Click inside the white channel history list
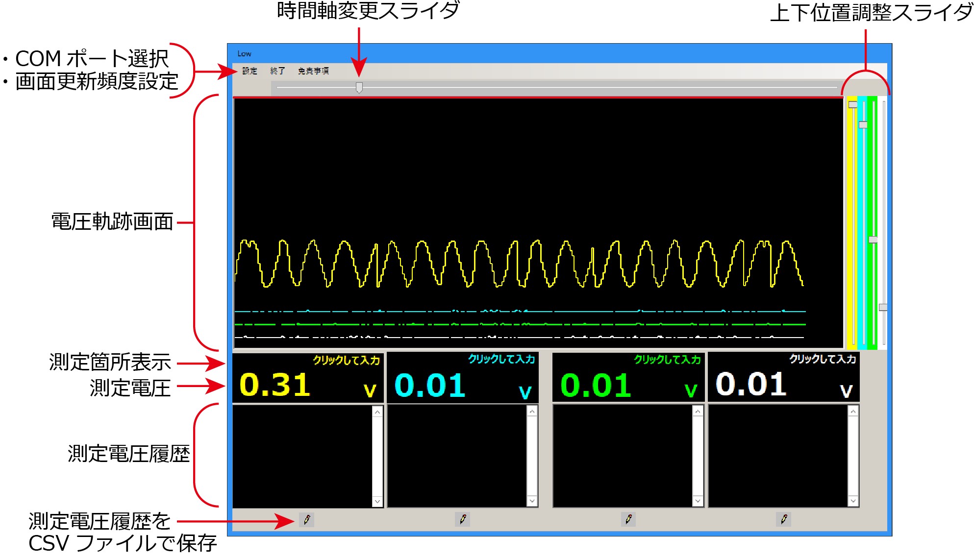Image resolution: width=974 pixels, height=560 pixels. point(778,456)
